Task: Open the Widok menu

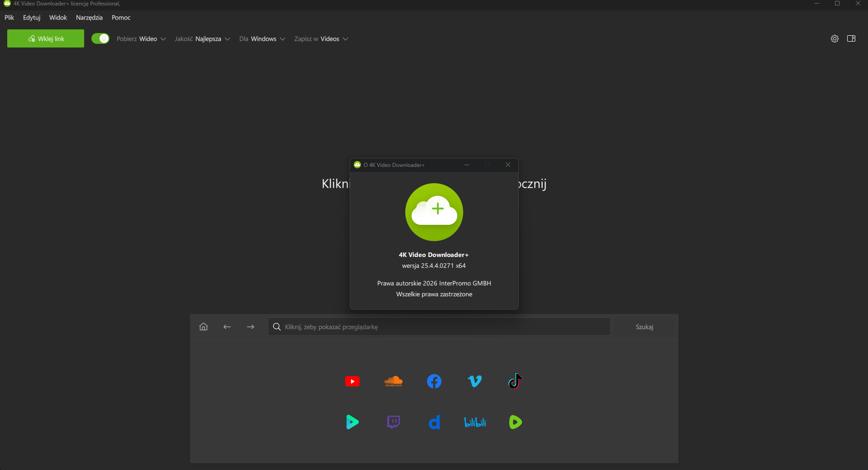Action: [58, 18]
